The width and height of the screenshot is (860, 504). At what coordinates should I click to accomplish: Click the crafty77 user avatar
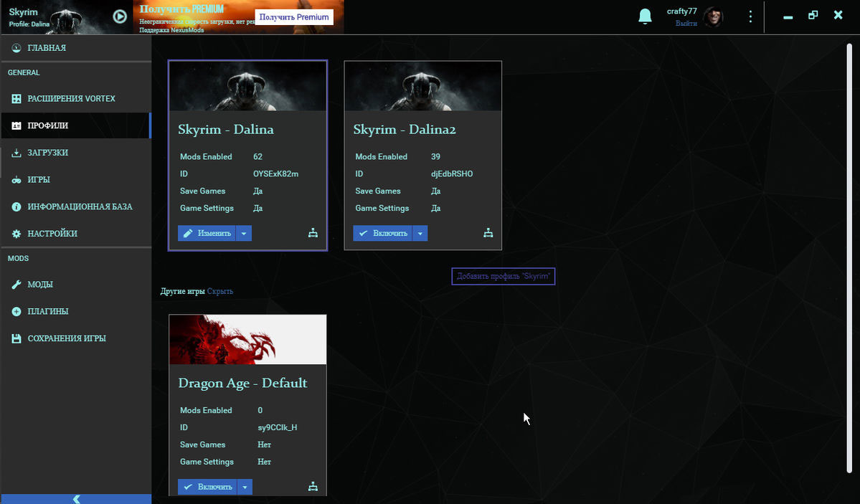[x=713, y=17]
